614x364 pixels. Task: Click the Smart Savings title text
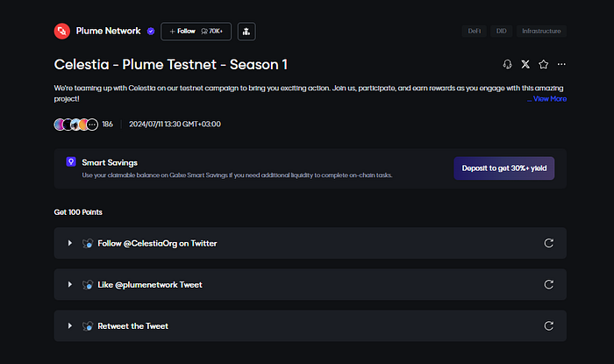pyautogui.click(x=110, y=162)
